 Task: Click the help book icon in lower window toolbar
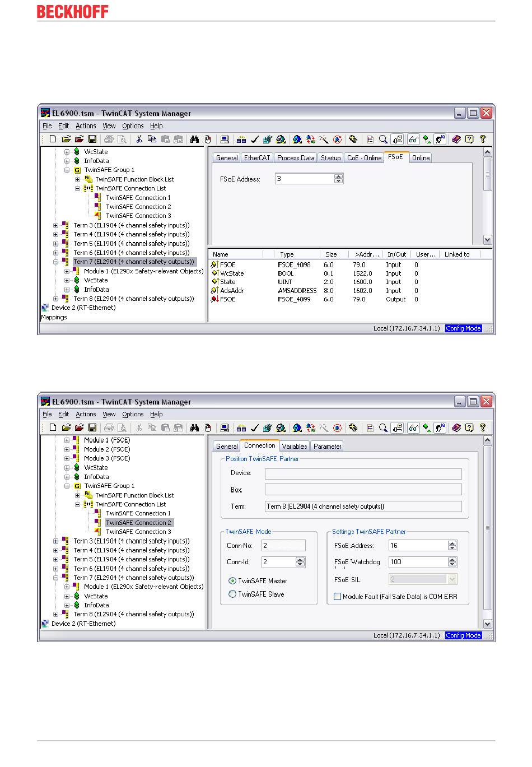[x=456, y=427]
